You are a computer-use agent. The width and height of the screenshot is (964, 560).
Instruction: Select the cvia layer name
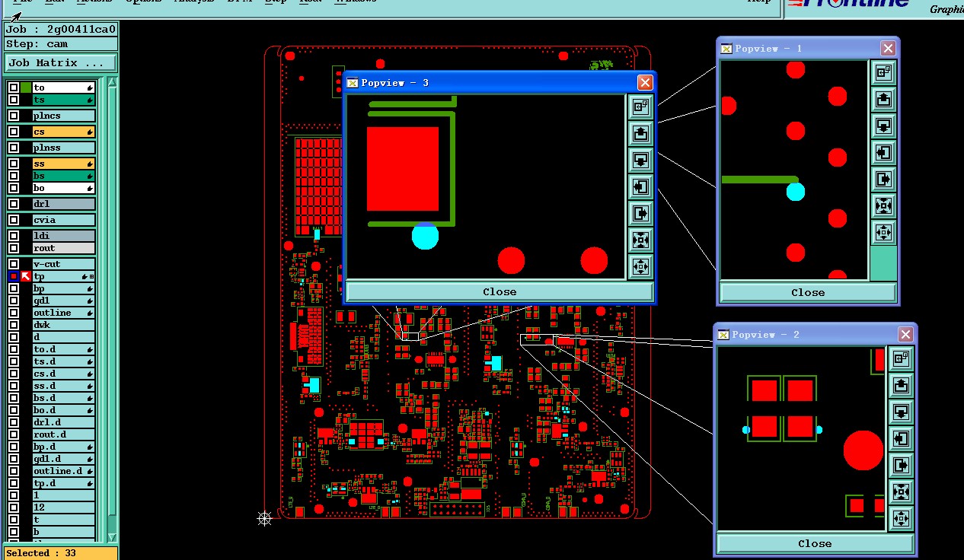coord(64,220)
